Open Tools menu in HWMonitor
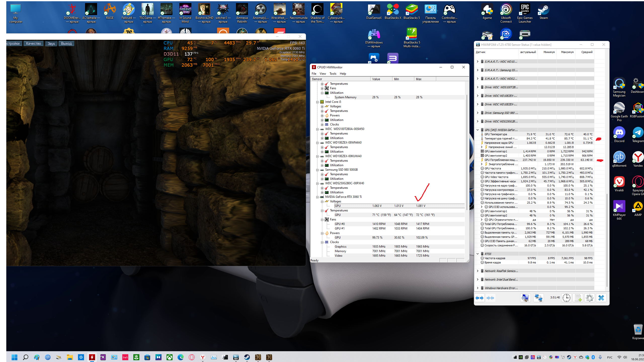Viewport: 644px width, 362px height. point(333,74)
